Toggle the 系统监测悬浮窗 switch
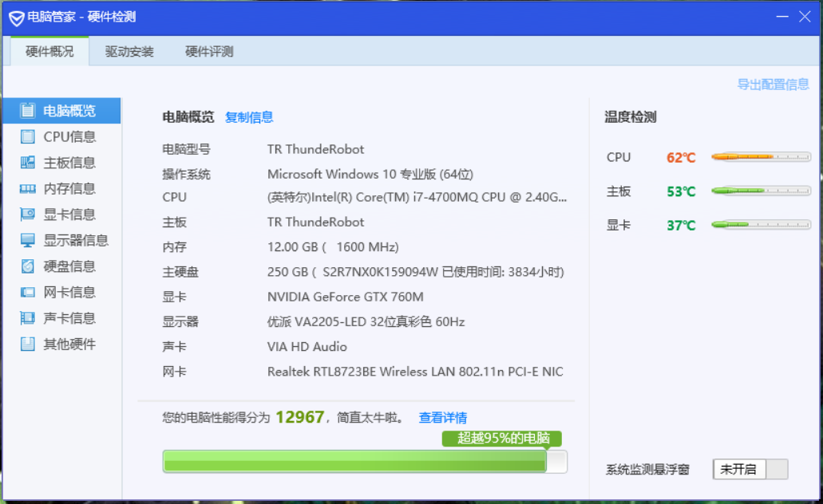Image resolution: width=823 pixels, height=504 pixels. (x=750, y=469)
